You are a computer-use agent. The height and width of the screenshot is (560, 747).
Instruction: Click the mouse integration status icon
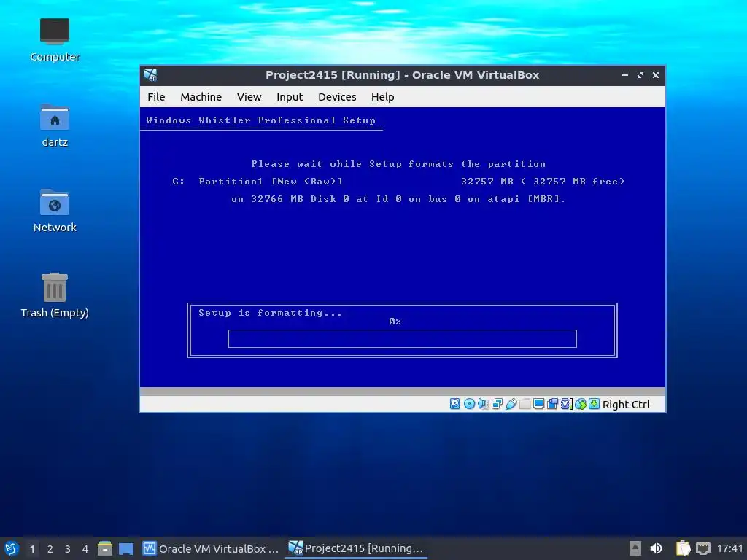point(580,404)
